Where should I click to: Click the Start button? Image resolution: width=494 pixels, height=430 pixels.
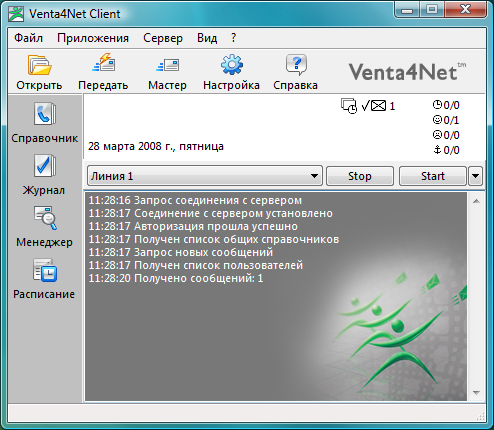point(433,176)
